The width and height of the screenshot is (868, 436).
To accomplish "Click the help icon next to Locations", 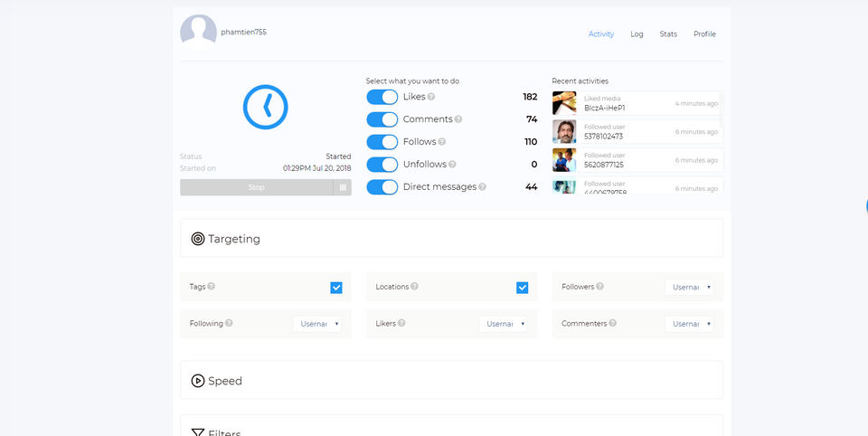I will coord(415,287).
